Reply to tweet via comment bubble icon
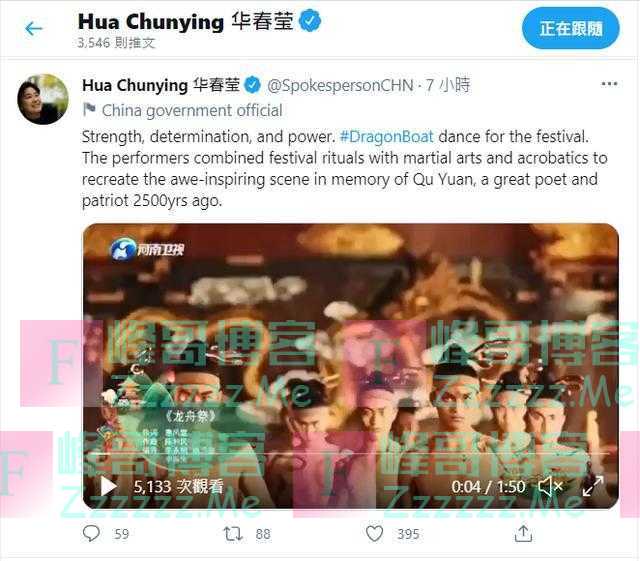The width and height of the screenshot is (640, 561). pos(91,533)
